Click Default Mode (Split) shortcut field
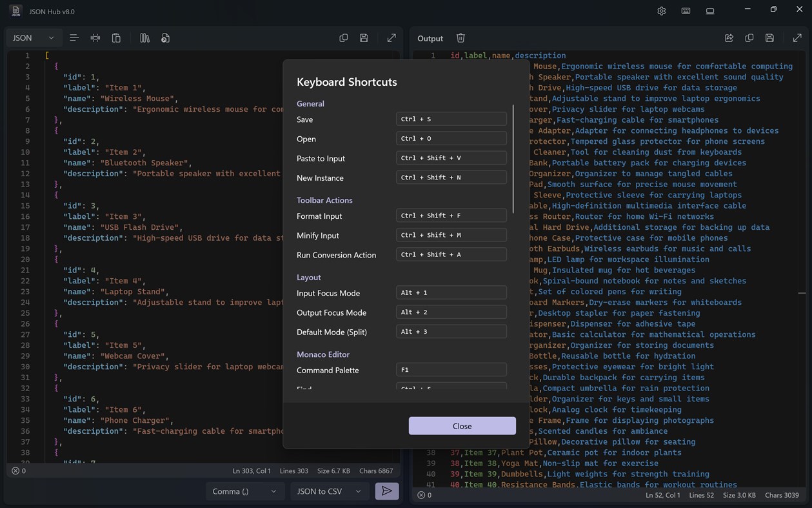812x508 pixels. (451, 331)
